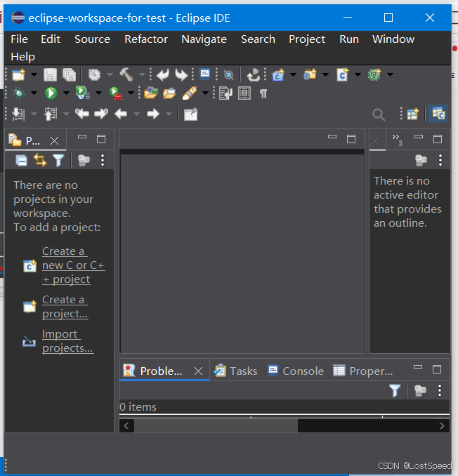Click the filter funnel in Project Explorer
This screenshot has width=458, height=476.
click(58, 160)
